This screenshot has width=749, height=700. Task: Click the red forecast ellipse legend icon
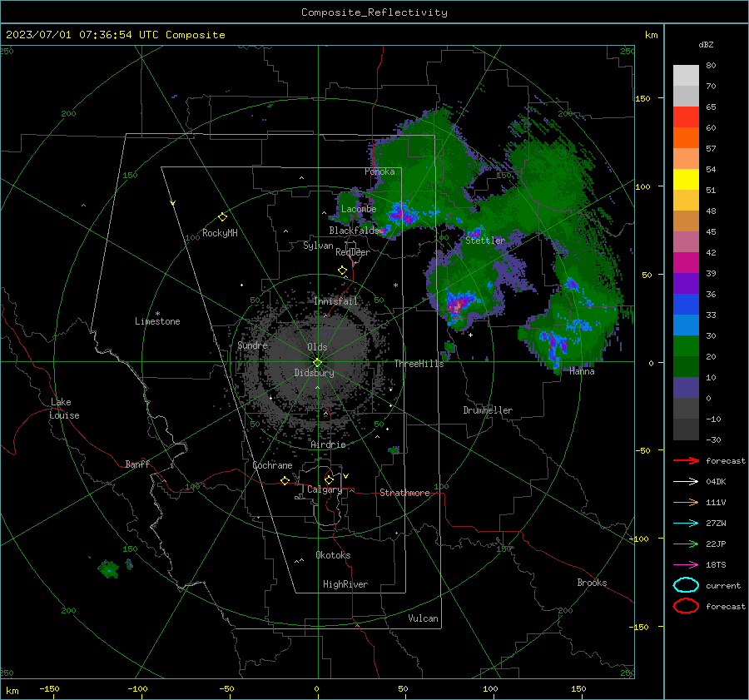coord(686,606)
